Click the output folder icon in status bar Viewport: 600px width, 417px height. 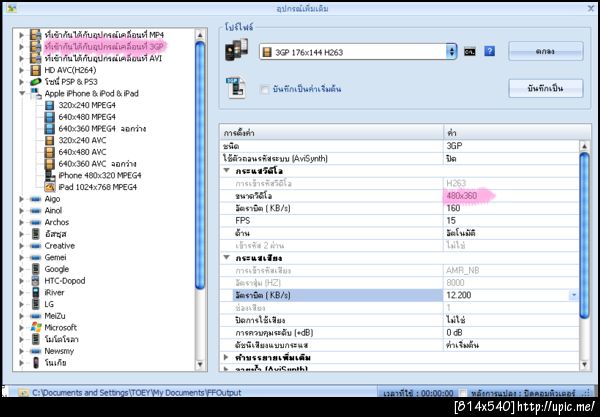click(23, 393)
